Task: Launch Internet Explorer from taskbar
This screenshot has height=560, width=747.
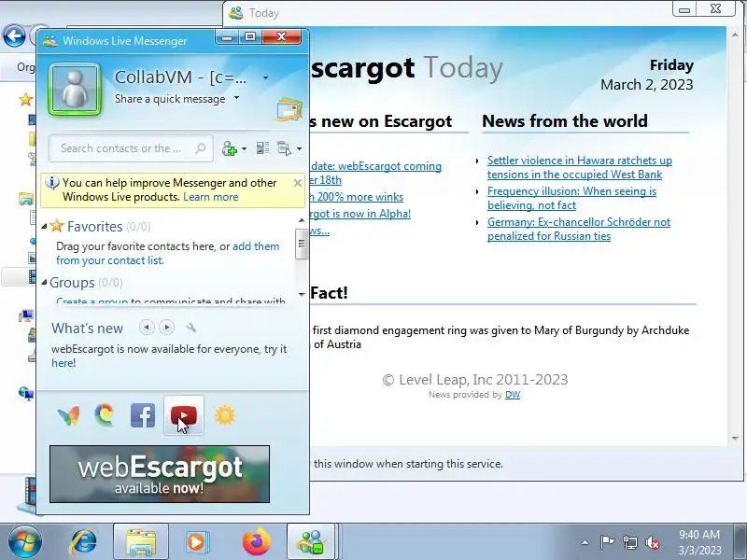Action: tap(83, 542)
